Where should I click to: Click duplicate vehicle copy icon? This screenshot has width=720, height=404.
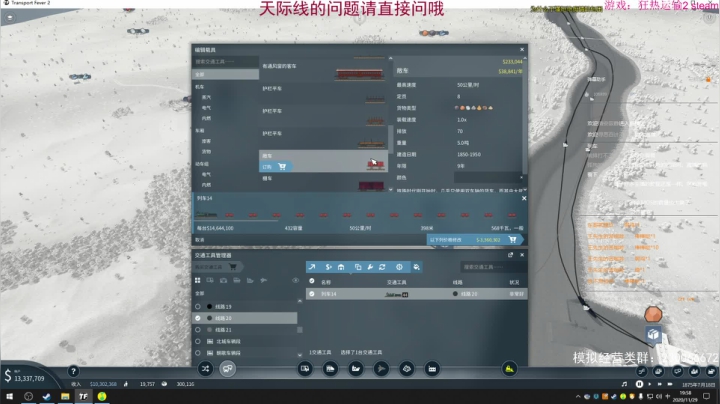358,267
